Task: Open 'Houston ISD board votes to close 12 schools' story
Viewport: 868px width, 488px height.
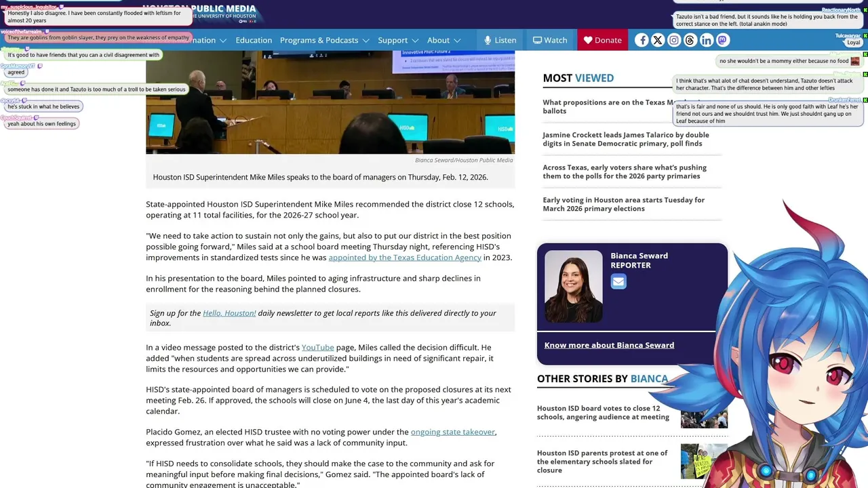Action: (x=603, y=413)
